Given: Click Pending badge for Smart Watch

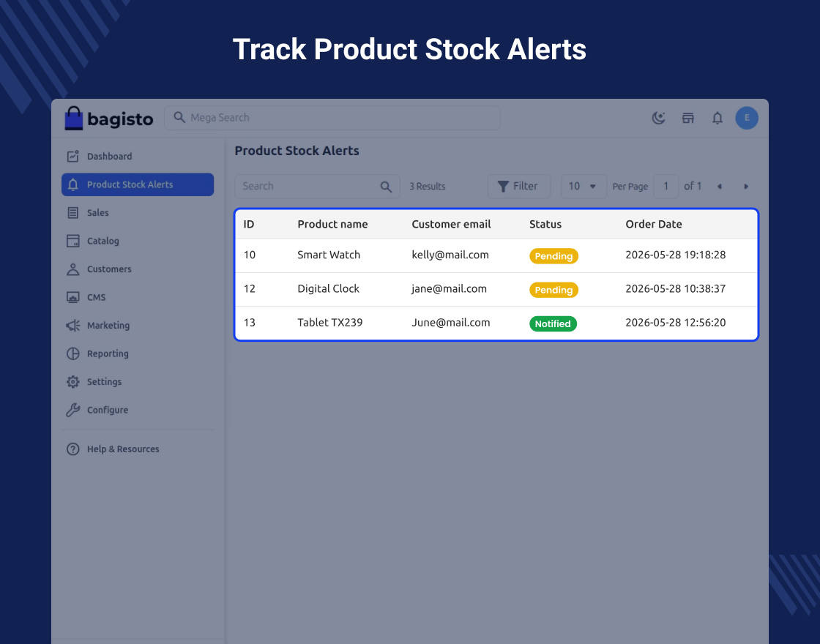Looking at the screenshot, I should pyautogui.click(x=553, y=256).
